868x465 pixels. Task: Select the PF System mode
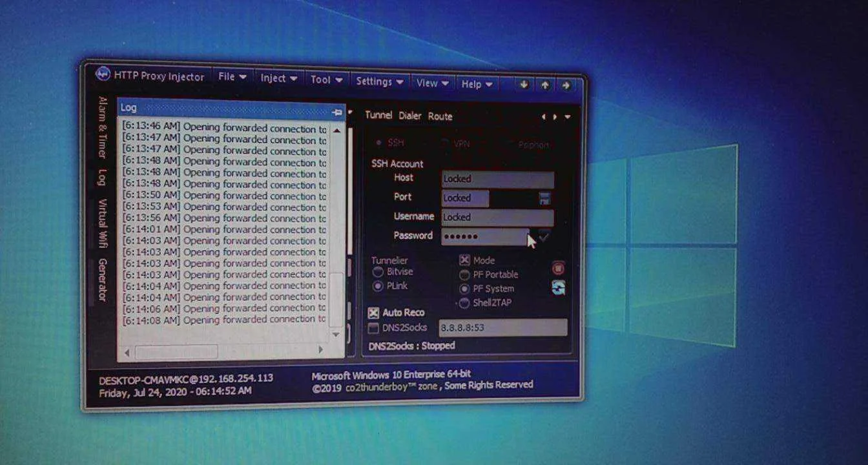click(487, 289)
